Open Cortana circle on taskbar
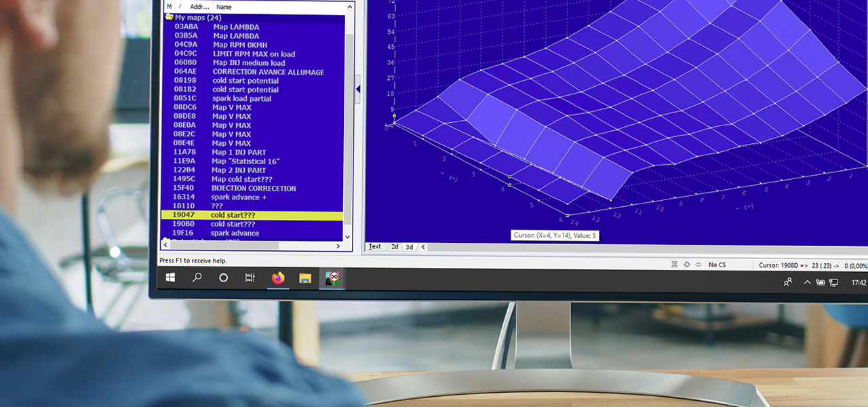The width and height of the screenshot is (868, 407). click(x=223, y=277)
